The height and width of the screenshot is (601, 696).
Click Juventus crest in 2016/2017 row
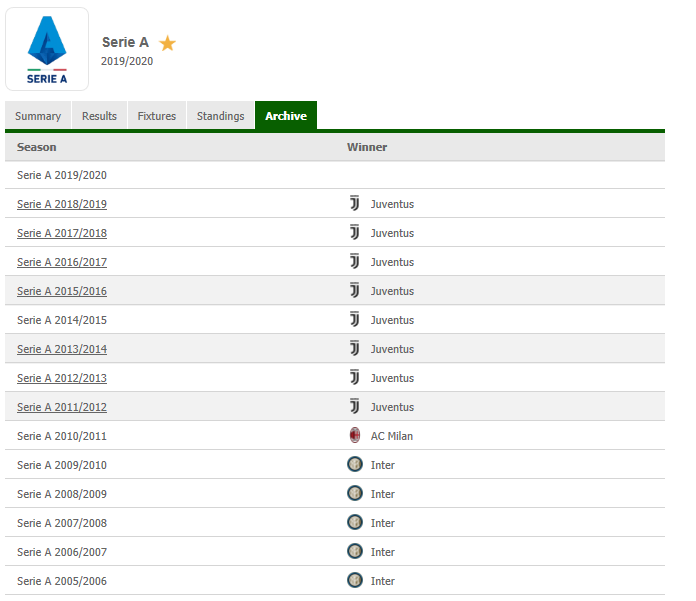[x=354, y=261]
